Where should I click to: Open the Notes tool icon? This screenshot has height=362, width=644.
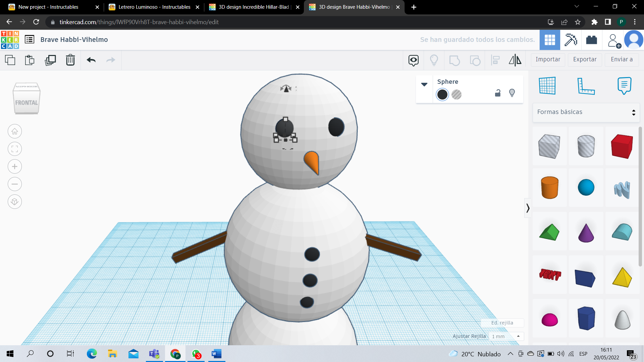point(624,86)
